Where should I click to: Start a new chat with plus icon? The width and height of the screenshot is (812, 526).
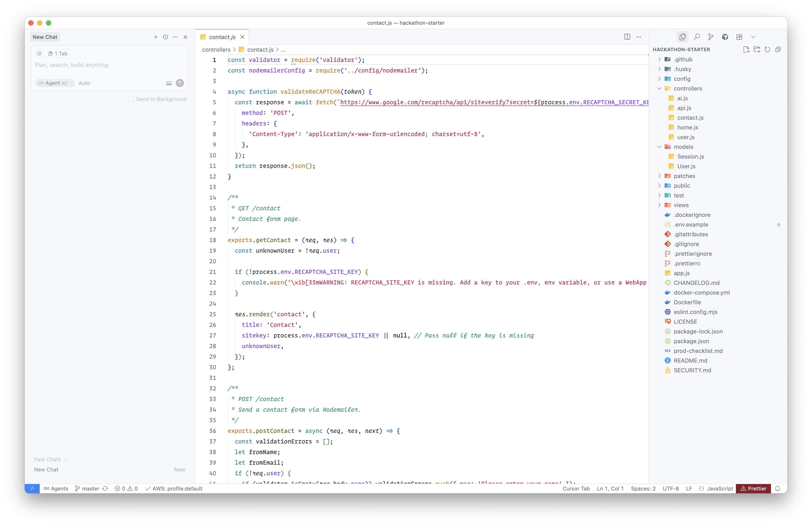156,37
